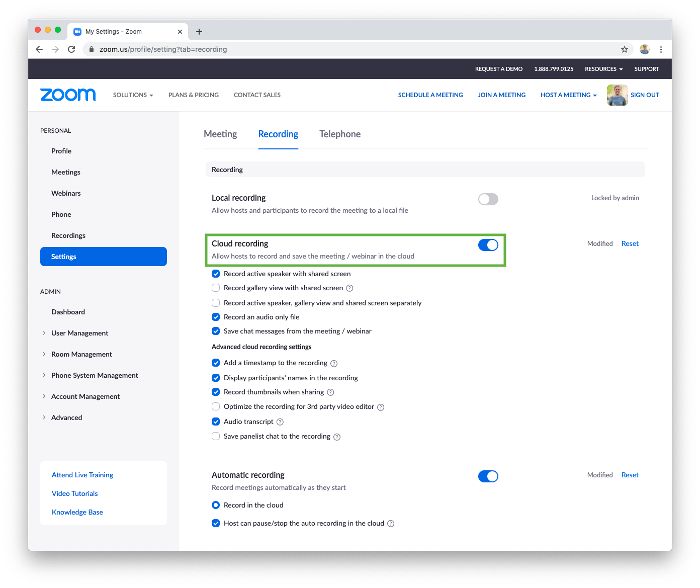This screenshot has width=700, height=588.
Task: Click the browser address bar URL
Action: [163, 49]
